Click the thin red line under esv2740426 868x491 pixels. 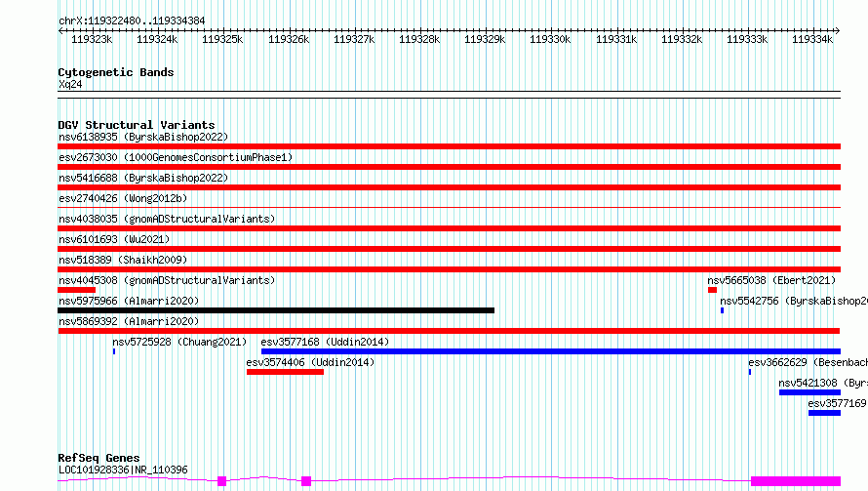(449, 208)
